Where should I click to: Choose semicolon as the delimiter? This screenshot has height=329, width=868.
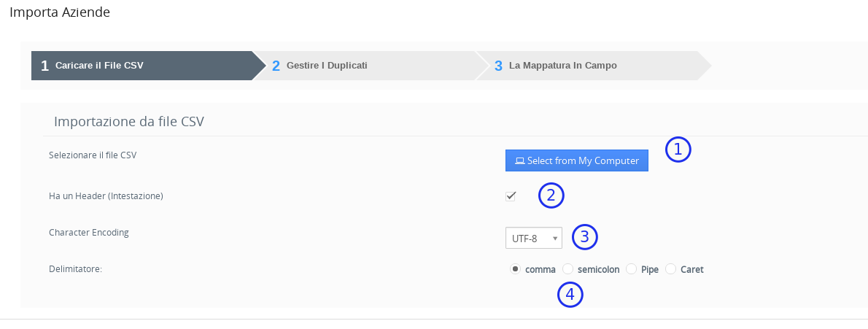(x=567, y=269)
